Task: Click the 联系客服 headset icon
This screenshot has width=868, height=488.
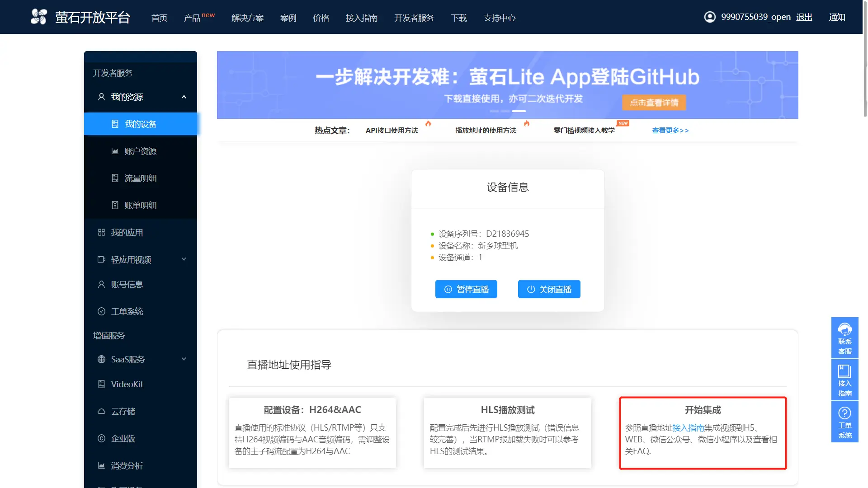Action: tap(844, 329)
